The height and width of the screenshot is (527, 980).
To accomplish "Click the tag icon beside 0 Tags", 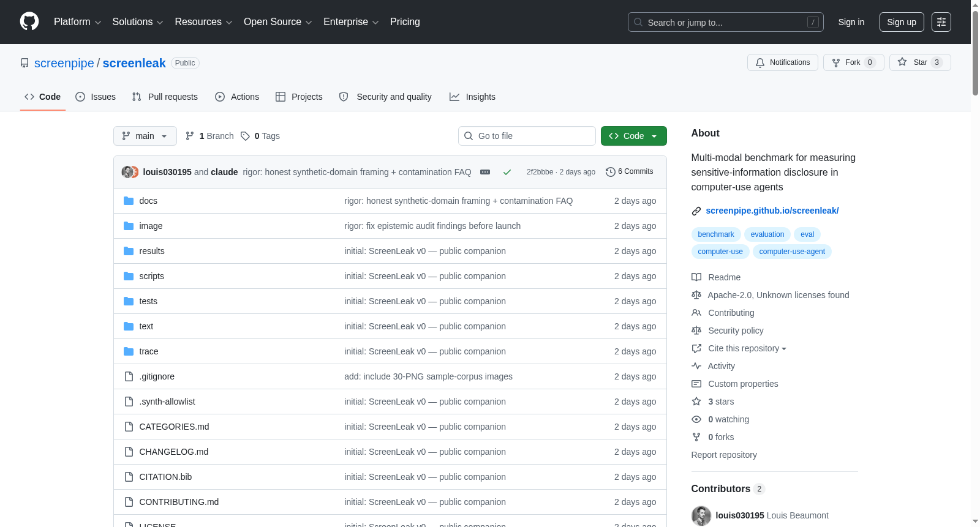I will pyautogui.click(x=245, y=136).
